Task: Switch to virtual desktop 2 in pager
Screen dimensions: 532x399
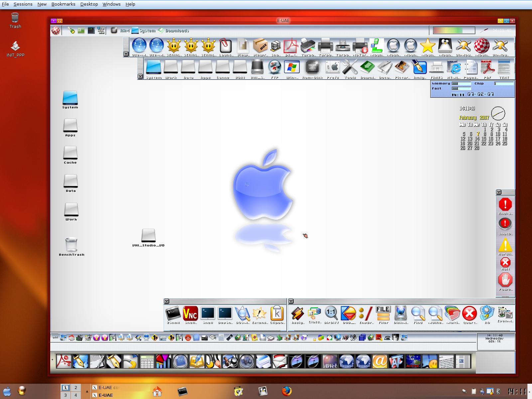Action: [75, 387]
